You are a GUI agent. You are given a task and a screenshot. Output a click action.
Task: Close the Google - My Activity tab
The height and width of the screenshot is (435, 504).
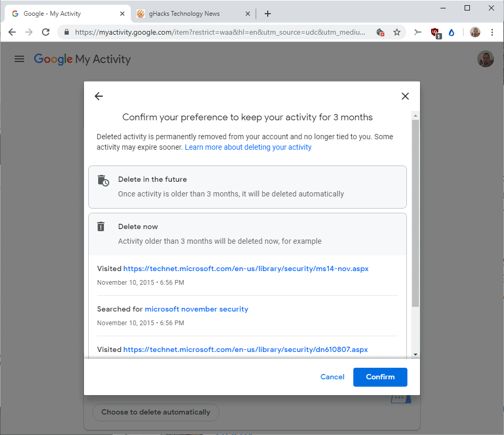(x=122, y=14)
